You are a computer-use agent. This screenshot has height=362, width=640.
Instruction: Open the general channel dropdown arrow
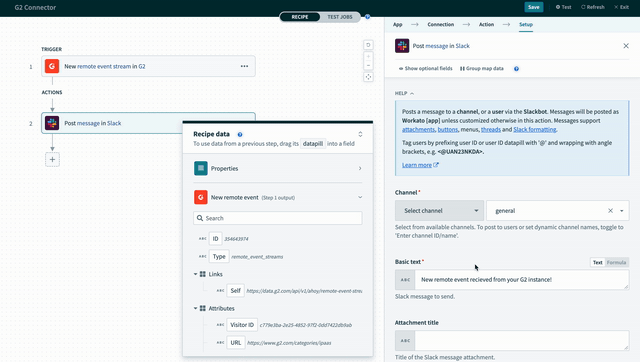622,211
